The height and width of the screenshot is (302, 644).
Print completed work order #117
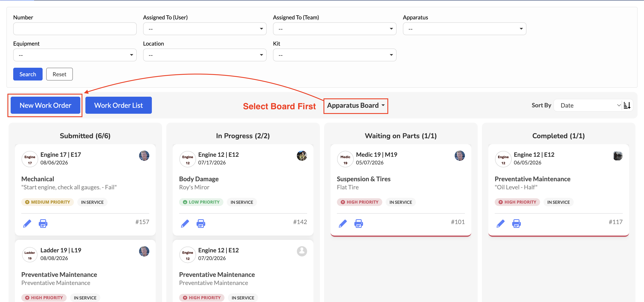(516, 223)
